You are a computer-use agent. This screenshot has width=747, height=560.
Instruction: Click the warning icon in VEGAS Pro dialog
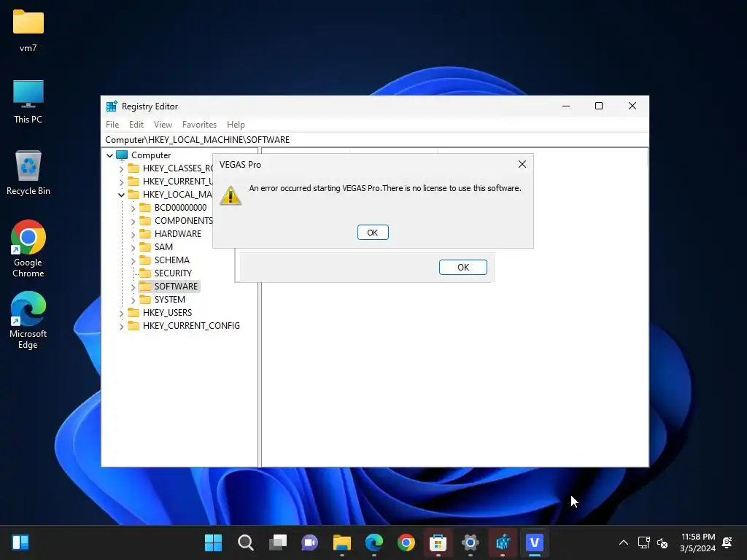click(x=231, y=195)
